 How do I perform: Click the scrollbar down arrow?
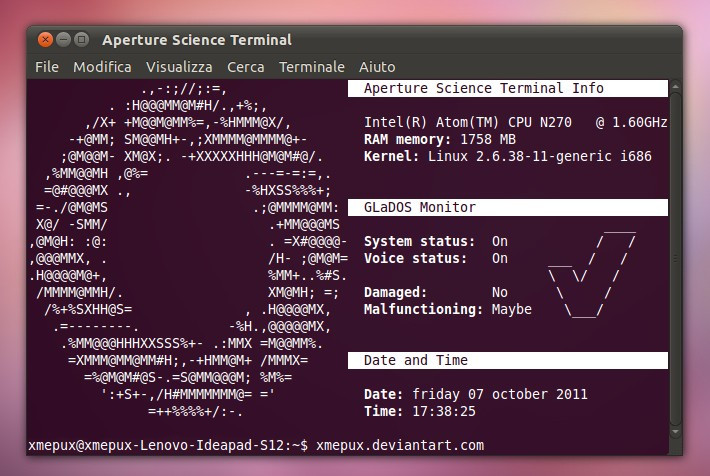click(676, 432)
